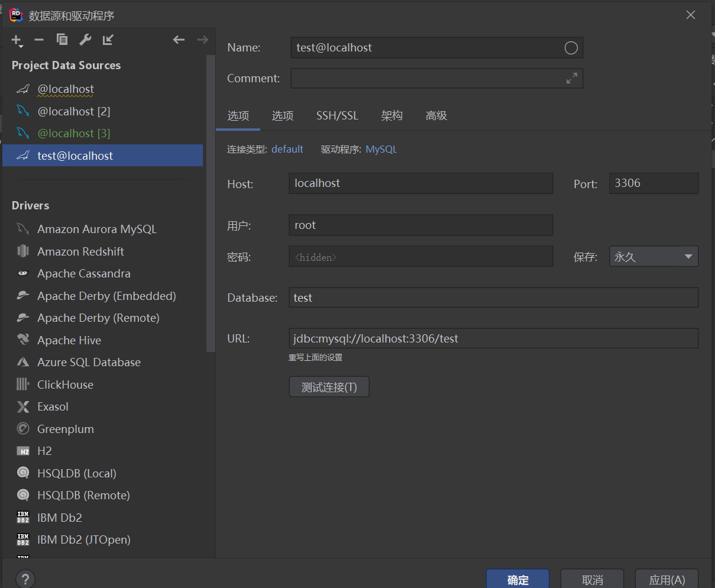Switch to the second 选项 tab
Image resolution: width=715 pixels, height=588 pixels.
283,116
